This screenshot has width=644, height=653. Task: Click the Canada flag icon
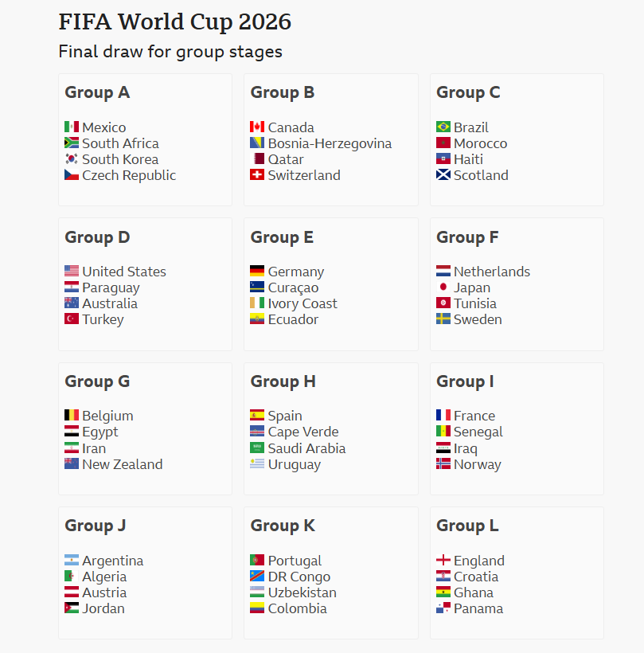point(257,127)
